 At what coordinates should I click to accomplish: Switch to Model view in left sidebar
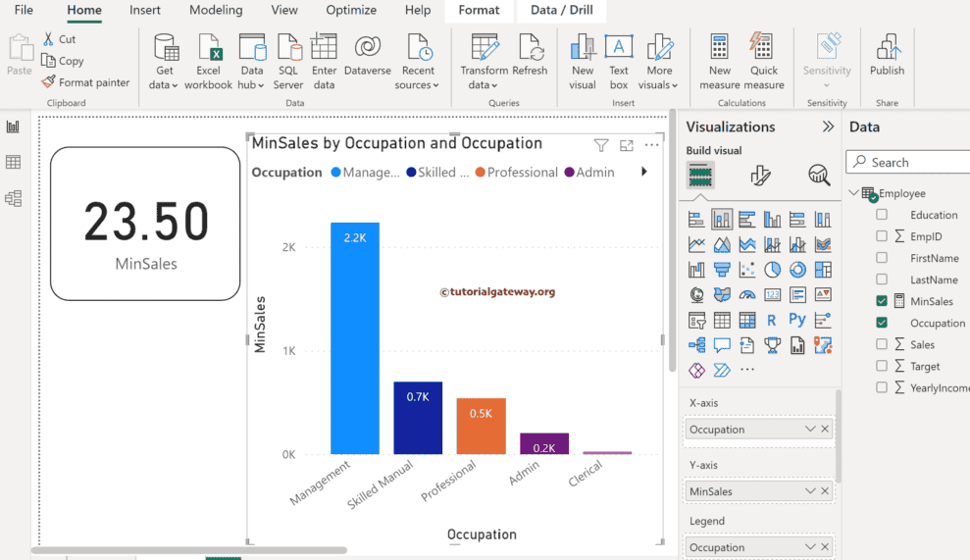[13, 198]
